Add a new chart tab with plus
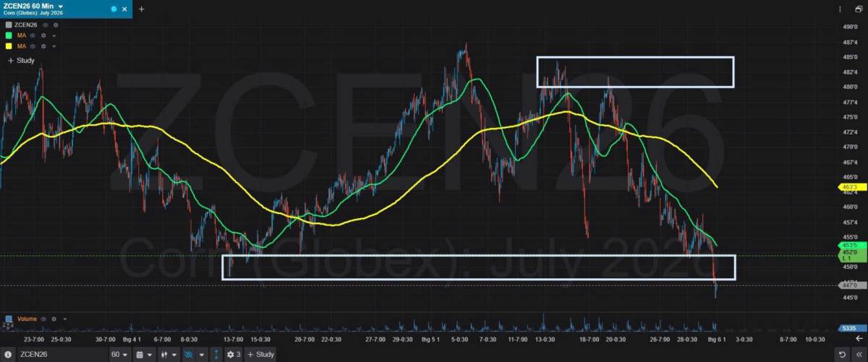 click(x=142, y=9)
